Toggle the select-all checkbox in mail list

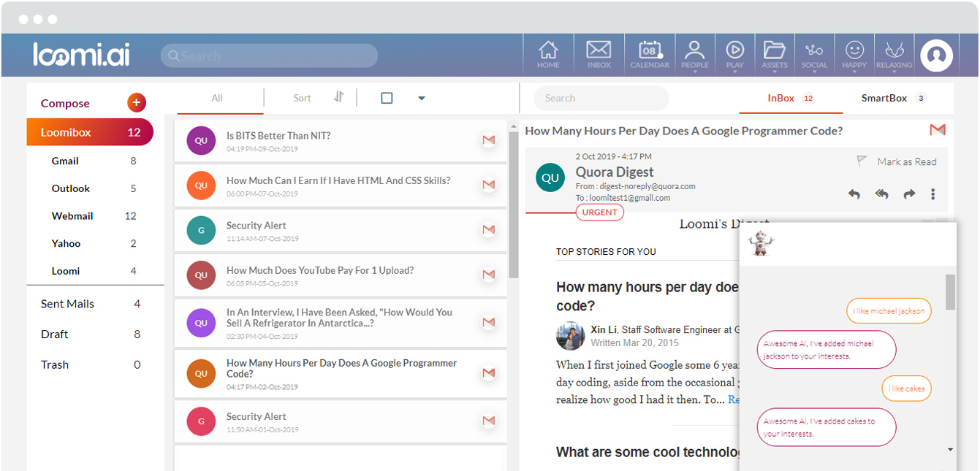387,98
